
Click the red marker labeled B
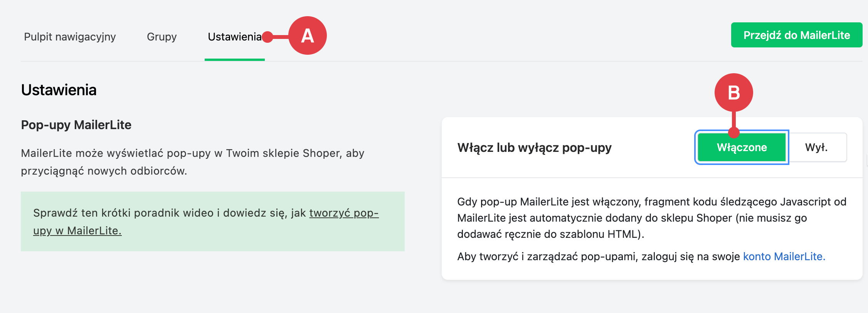coord(733,93)
